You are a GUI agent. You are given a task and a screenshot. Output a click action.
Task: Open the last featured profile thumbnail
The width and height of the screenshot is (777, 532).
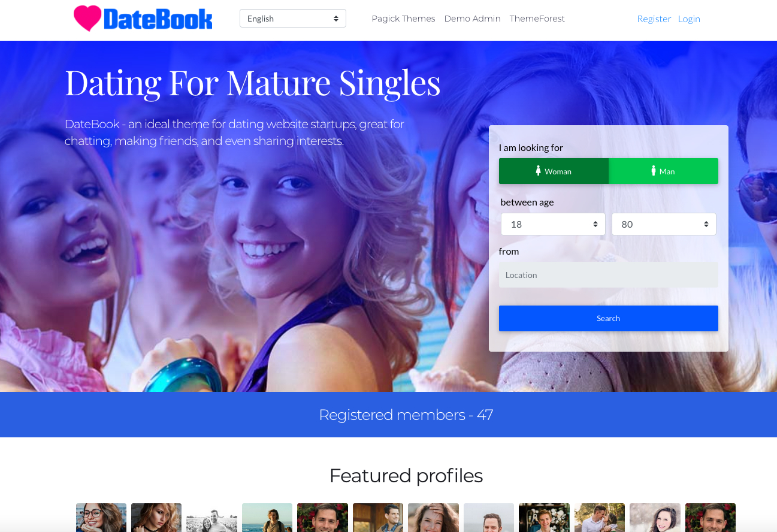pos(711,518)
